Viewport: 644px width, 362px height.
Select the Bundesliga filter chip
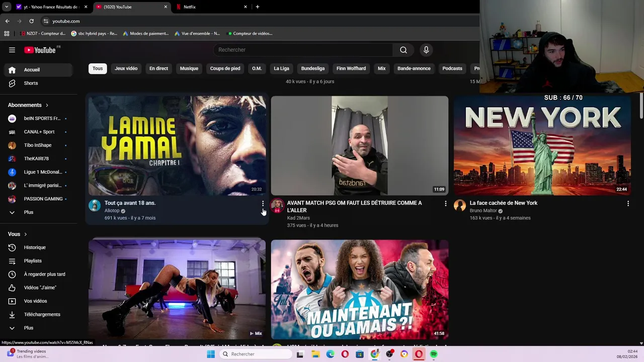[313, 68]
